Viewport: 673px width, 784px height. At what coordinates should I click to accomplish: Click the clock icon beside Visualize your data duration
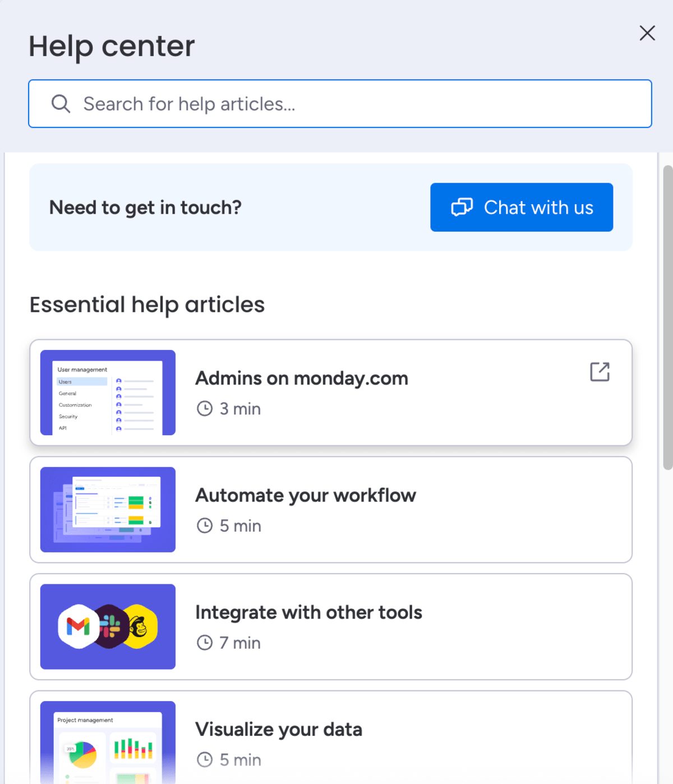205,759
